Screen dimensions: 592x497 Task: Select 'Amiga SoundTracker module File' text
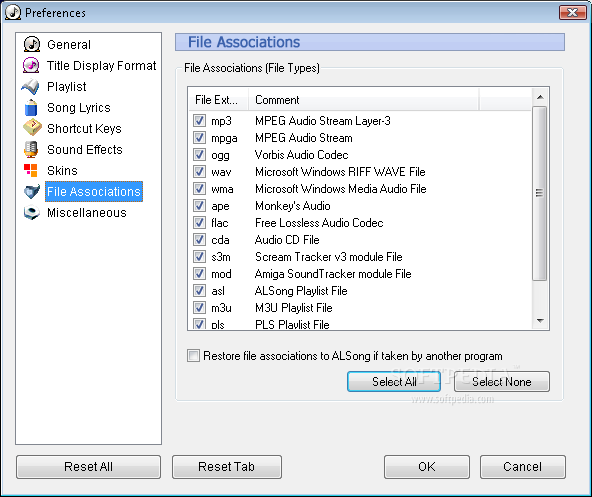point(333,274)
